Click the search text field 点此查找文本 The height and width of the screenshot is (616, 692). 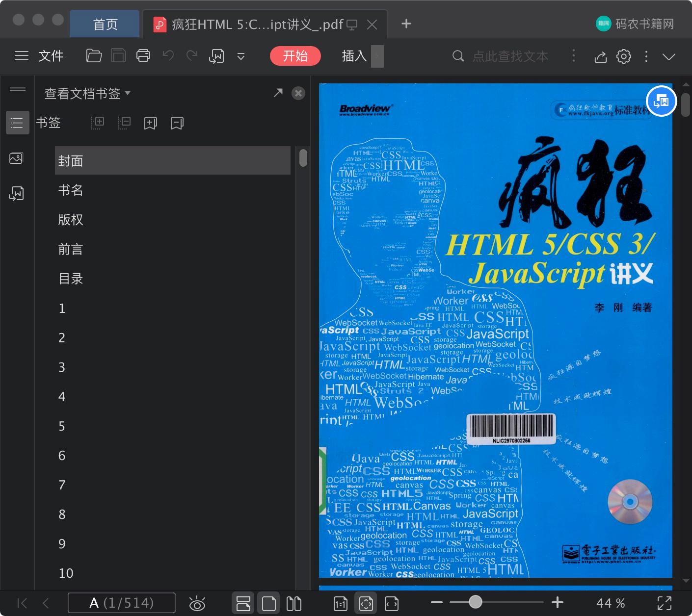click(510, 56)
